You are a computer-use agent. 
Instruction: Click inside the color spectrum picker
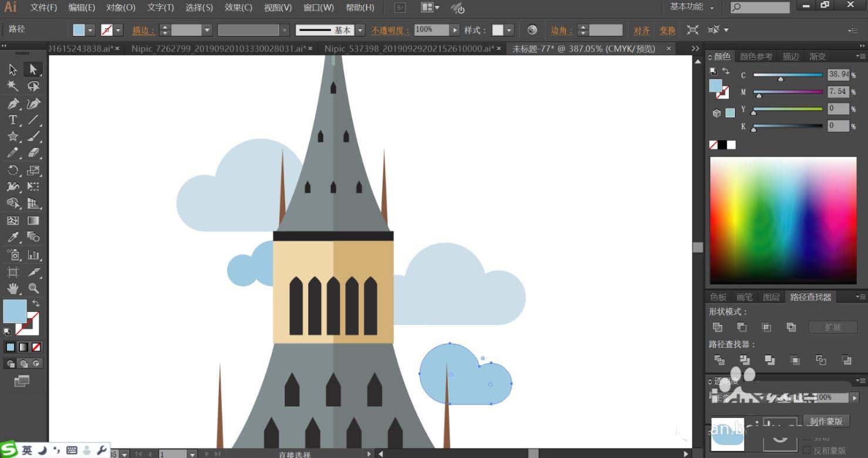pos(783,220)
